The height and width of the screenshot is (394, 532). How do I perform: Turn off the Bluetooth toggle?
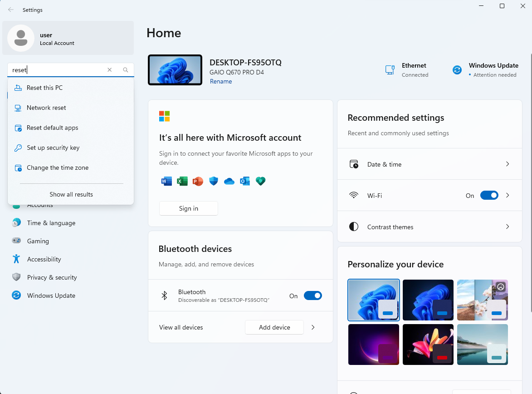point(312,296)
